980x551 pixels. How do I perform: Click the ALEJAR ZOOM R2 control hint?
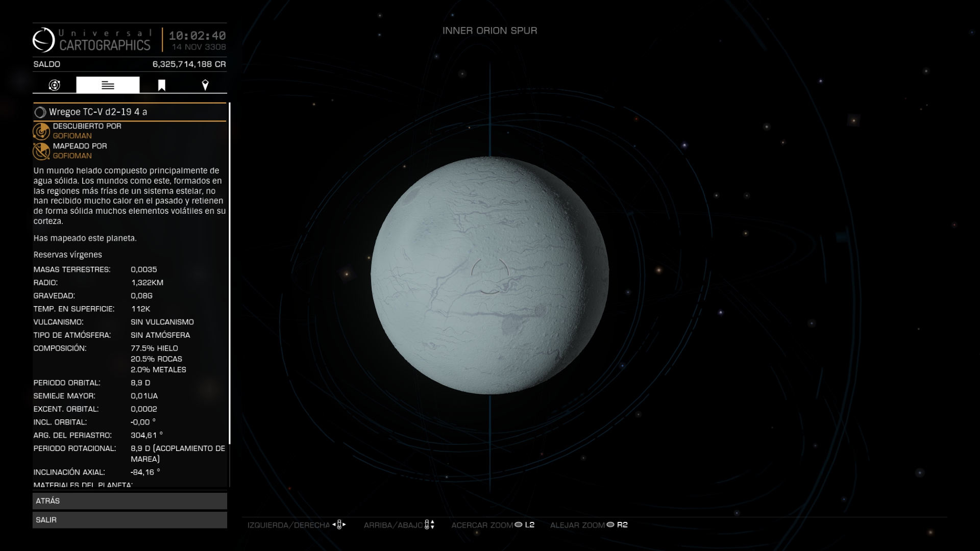tap(589, 525)
